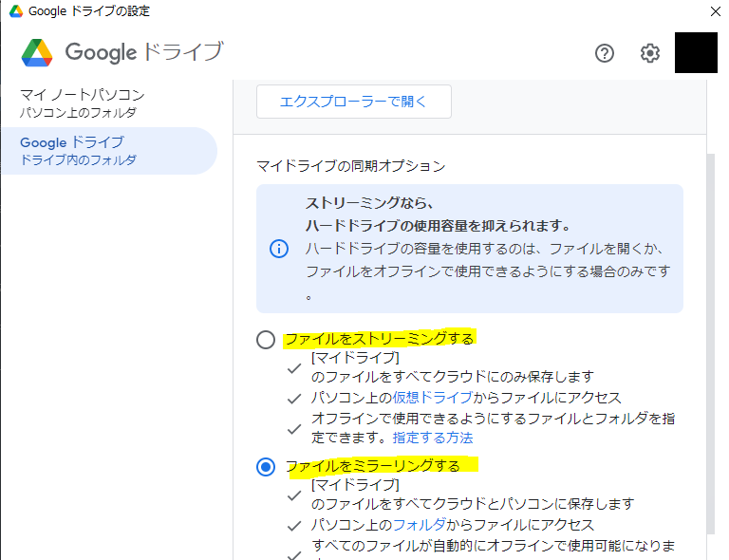Open the 仮想ドライブ link
Viewport: 729px width, 560px height.
tap(433, 398)
